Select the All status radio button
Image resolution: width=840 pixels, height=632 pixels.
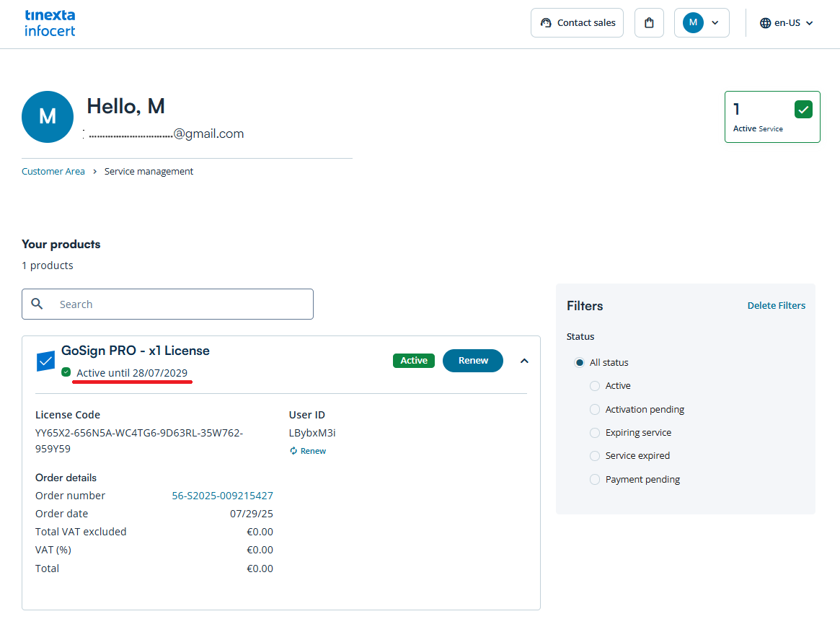tap(579, 363)
